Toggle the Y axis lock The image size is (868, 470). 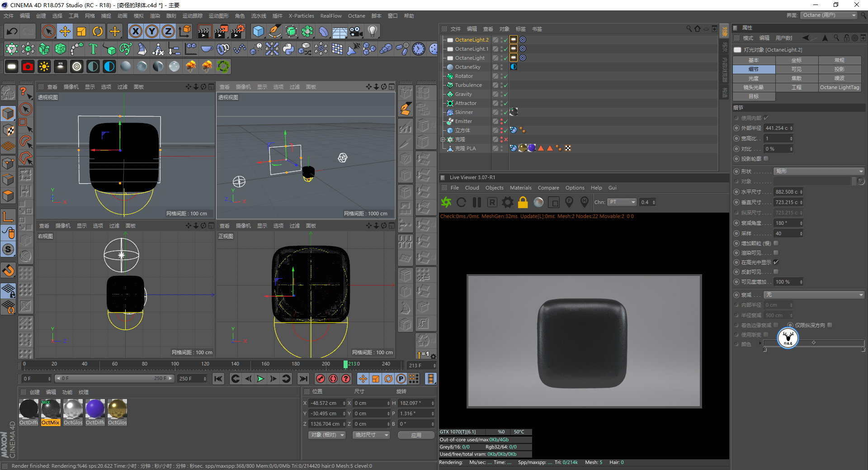click(x=152, y=31)
